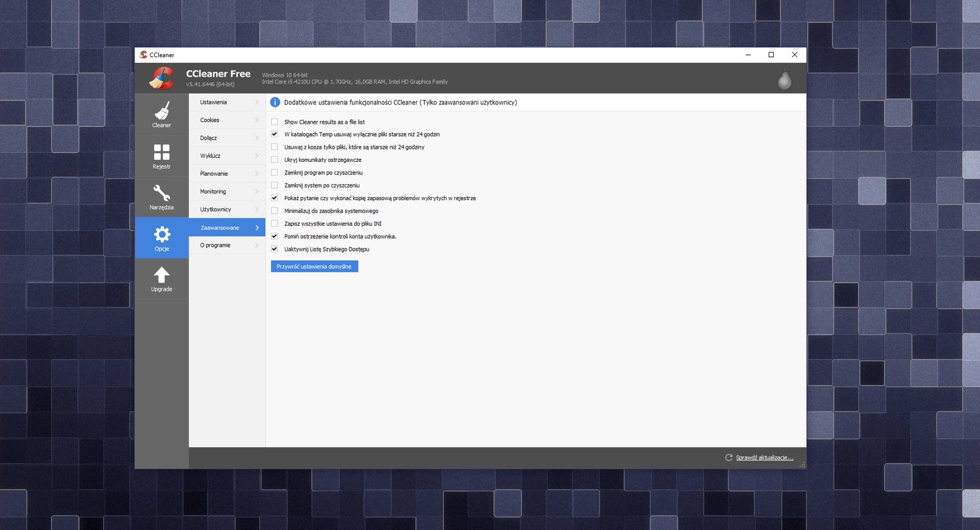Click the Intel Core i5-4210U hardware info line
The width and height of the screenshot is (980, 530).
(355, 82)
